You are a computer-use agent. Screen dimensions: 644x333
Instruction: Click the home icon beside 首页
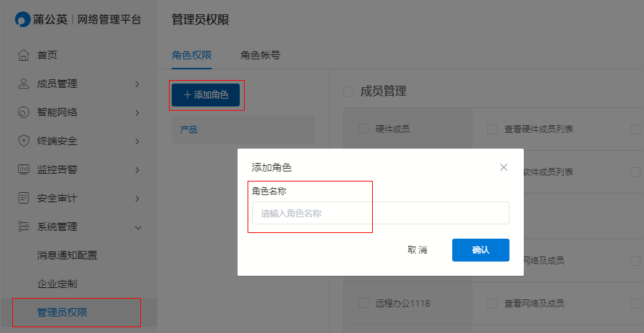24,55
